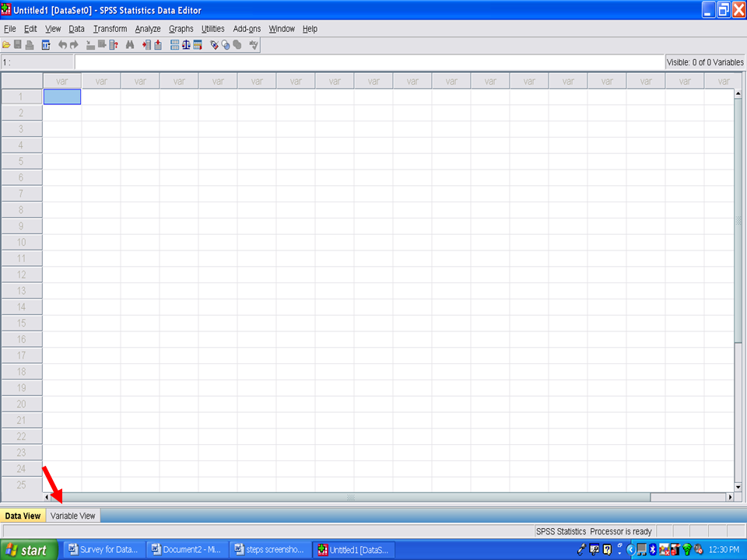Click the Open data document folder icon
Viewport: 747px width, 560px height.
(6, 45)
